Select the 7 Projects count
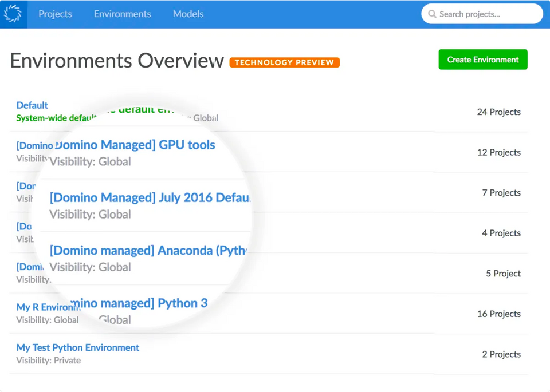This screenshot has width=550, height=392. click(x=501, y=193)
